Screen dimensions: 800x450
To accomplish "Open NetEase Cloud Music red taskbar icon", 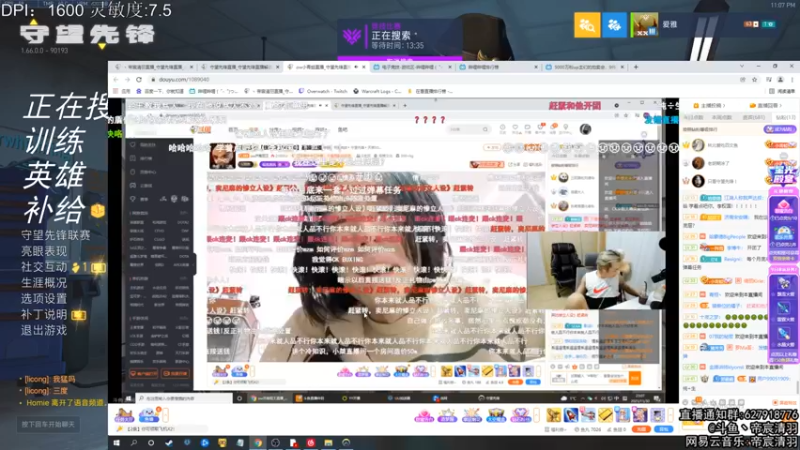I will 311,443.
